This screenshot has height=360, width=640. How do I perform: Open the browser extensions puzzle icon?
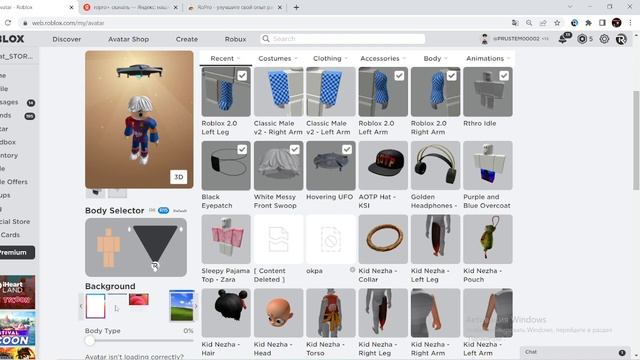588,23
